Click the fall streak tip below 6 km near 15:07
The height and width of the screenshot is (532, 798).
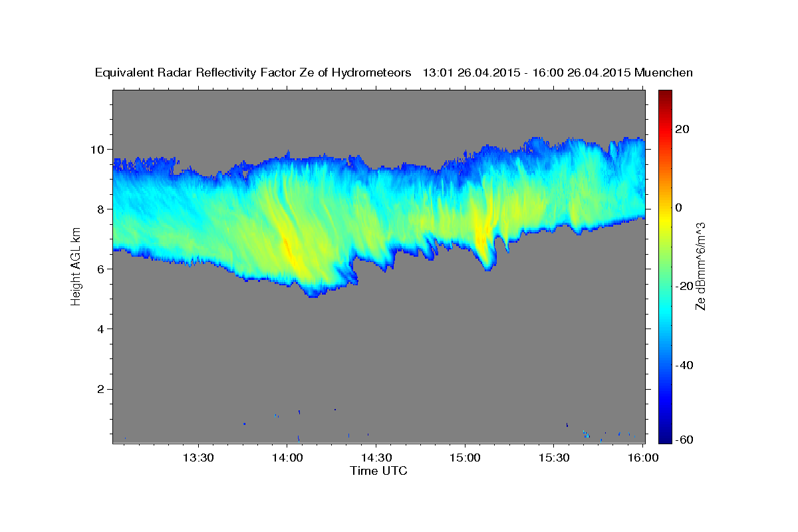(x=487, y=267)
